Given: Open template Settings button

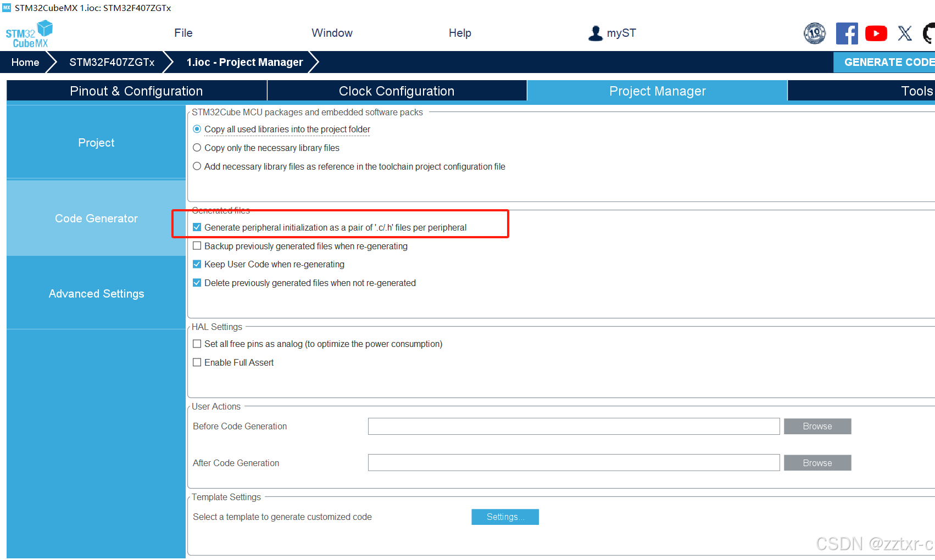Looking at the screenshot, I should tap(505, 517).
